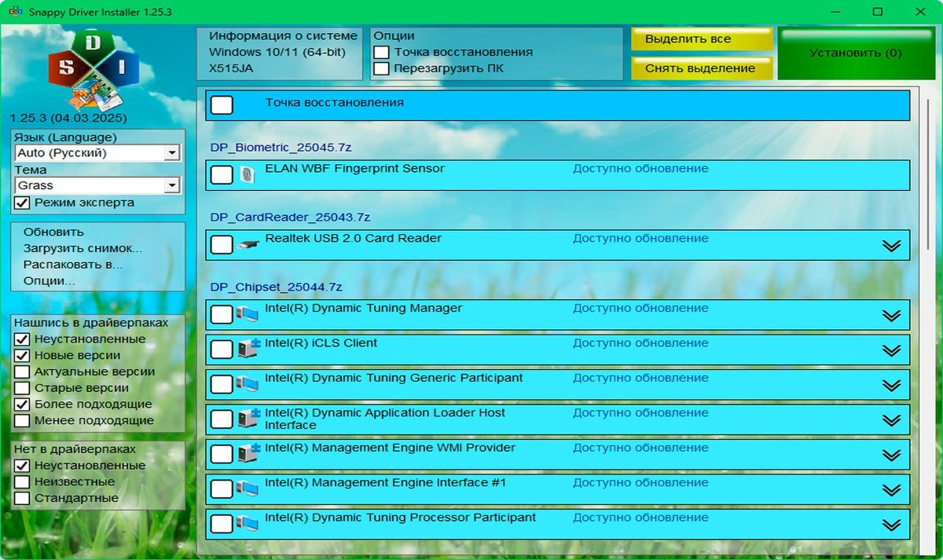Click the DP_Chipset_25044.7z pack heading
943x560 pixels.
(276, 287)
